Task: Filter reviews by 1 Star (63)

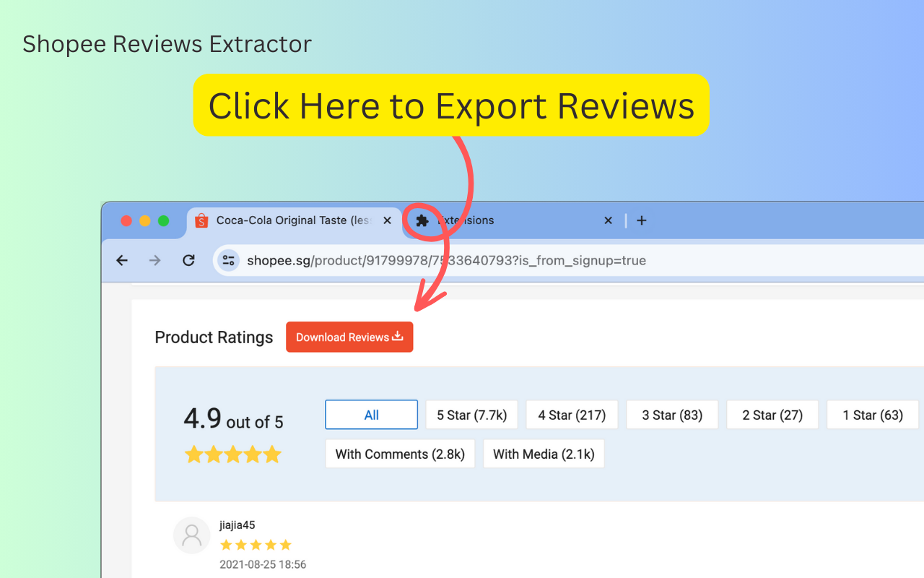Action: [x=873, y=415]
